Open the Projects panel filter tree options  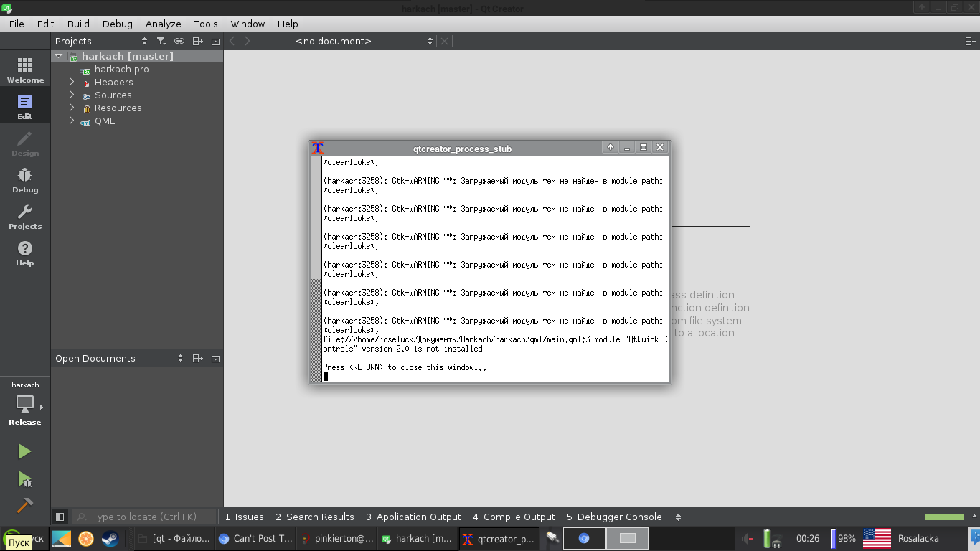(x=161, y=42)
